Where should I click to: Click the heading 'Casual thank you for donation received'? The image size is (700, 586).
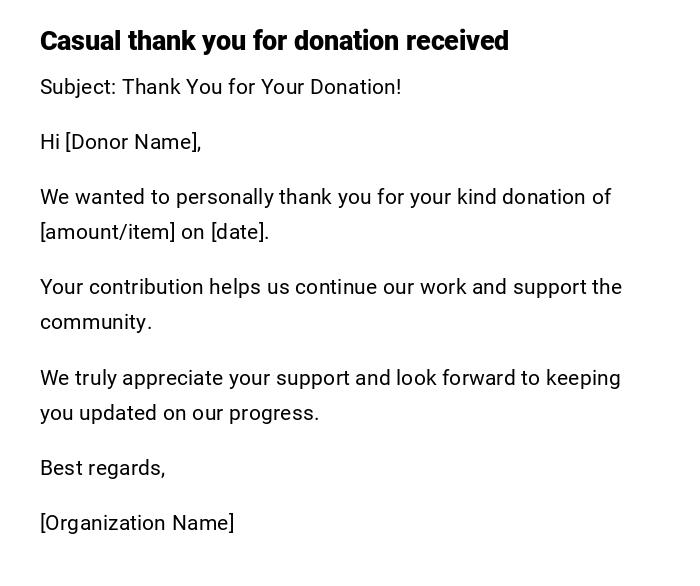coord(274,41)
